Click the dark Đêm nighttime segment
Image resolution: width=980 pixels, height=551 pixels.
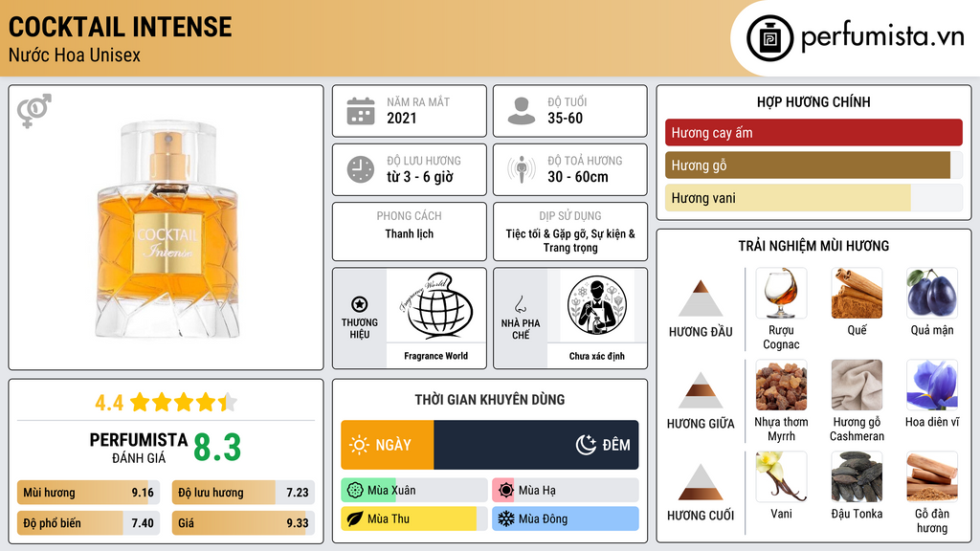(x=536, y=445)
